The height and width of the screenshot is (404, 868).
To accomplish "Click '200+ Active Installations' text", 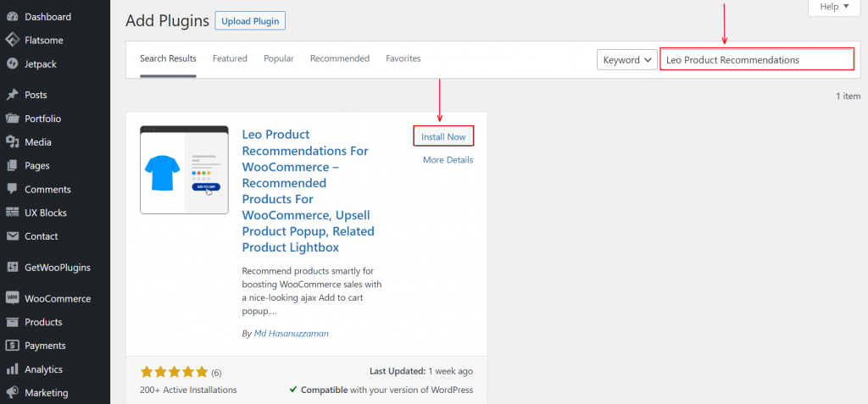I will tap(188, 390).
